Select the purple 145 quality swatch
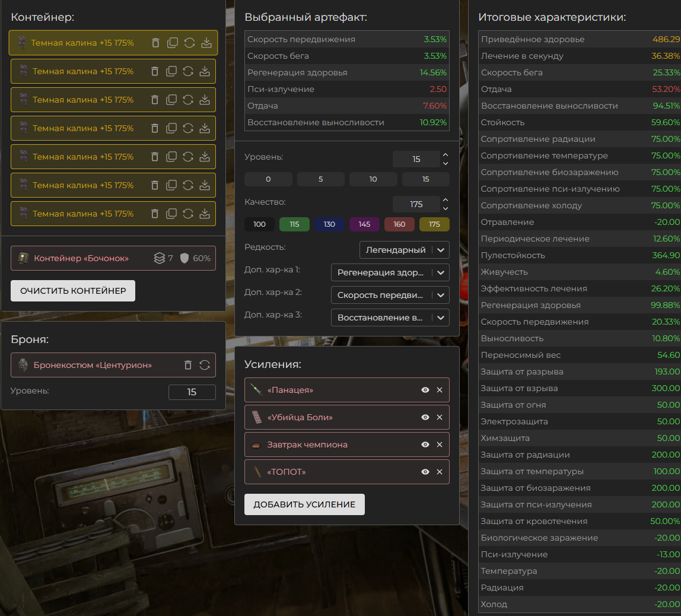The height and width of the screenshot is (616, 681). (x=364, y=224)
